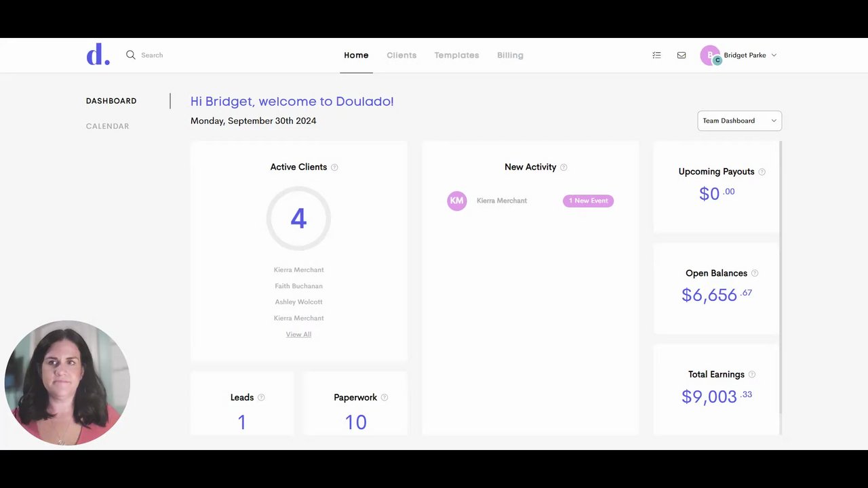Switch to the Templates tab
This screenshot has width=868, height=488.
[456, 56]
